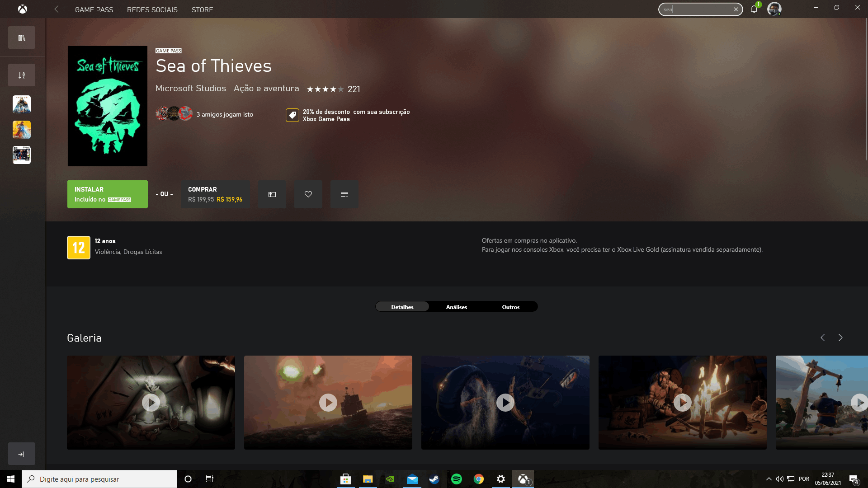Viewport: 868px width, 488px height.
Task: Click the Ação e aventura genre link
Action: [266, 89]
